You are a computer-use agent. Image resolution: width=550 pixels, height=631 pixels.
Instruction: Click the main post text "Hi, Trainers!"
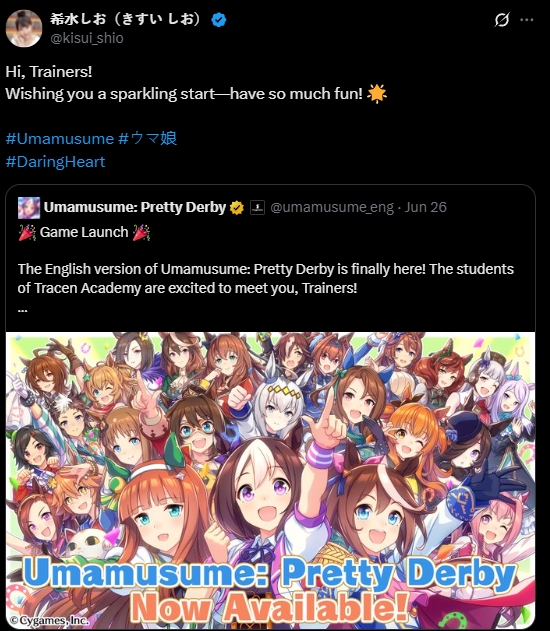pos(49,72)
